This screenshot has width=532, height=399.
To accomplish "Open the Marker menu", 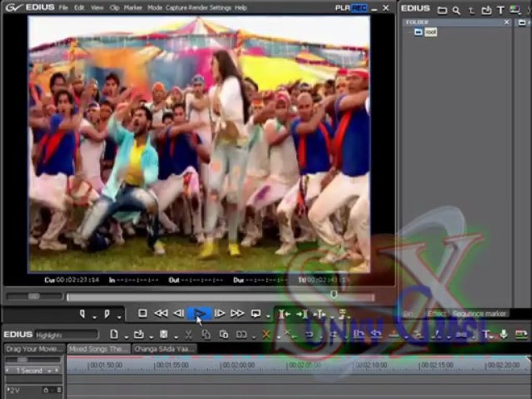I will pyautogui.click(x=132, y=7).
